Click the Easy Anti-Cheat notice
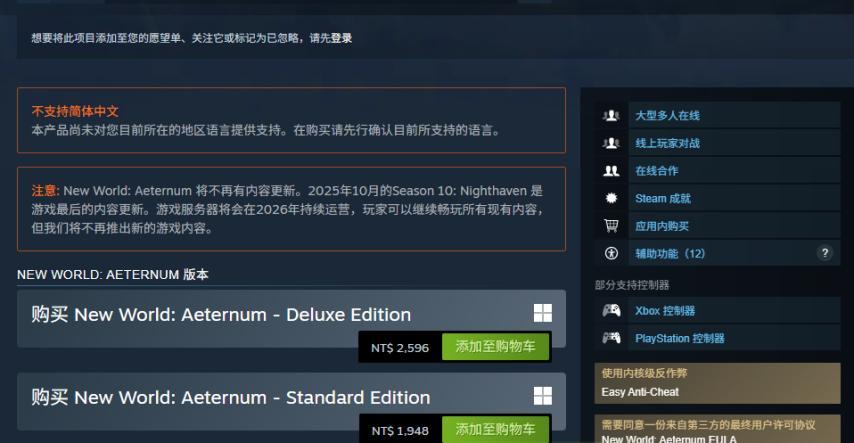 pyautogui.click(x=717, y=384)
